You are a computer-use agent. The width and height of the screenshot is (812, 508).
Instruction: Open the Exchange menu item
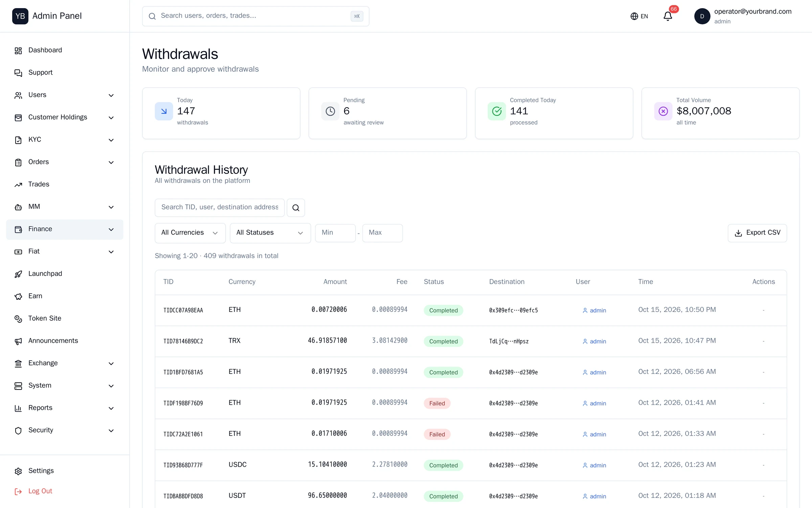click(x=65, y=363)
